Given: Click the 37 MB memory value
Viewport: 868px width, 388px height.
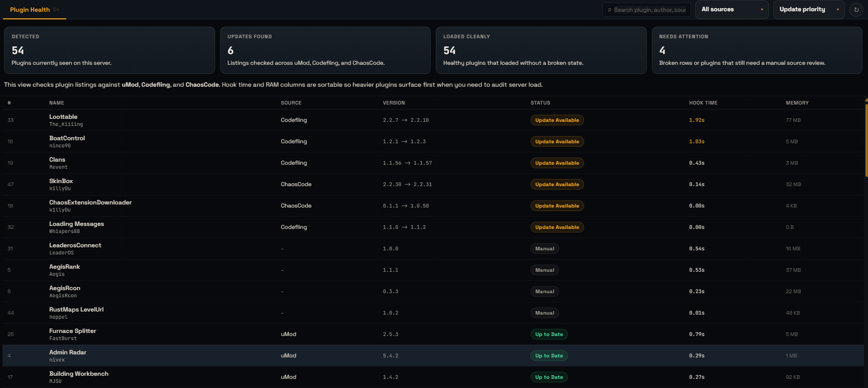Looking at the screenshot, I should [x=793, y=270].
